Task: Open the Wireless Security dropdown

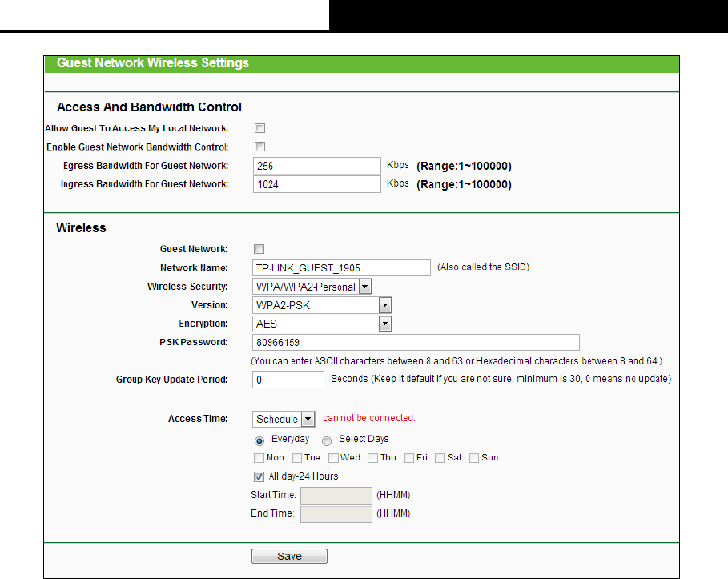Action: click(x=312, y=287)
